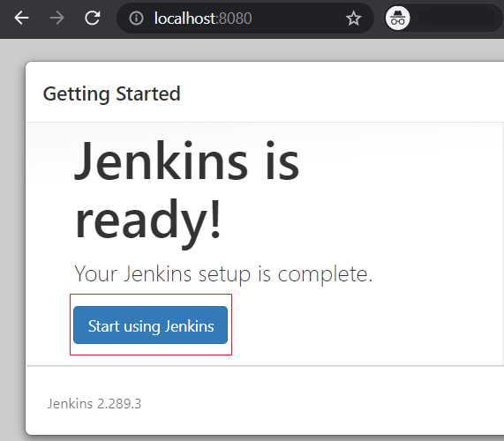Focus the address bar showing localhost:8080

(244, 19)
